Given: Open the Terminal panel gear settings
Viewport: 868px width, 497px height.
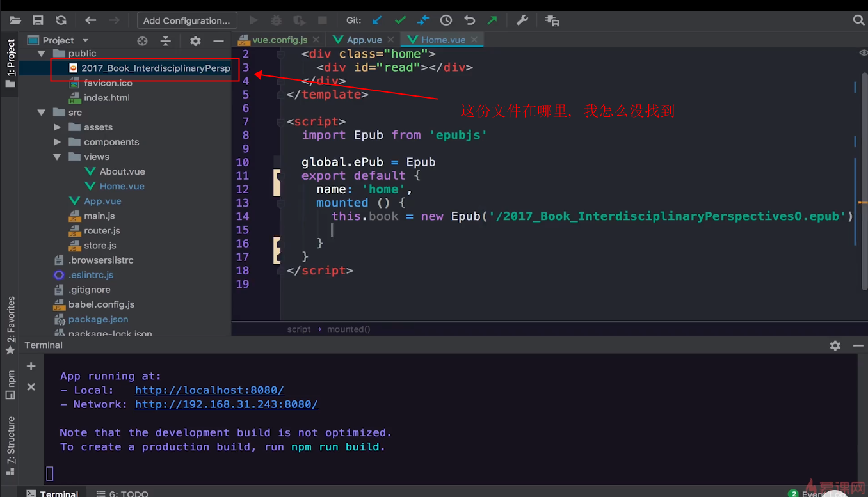Looking at the screenshot, I should pos(835,345).
